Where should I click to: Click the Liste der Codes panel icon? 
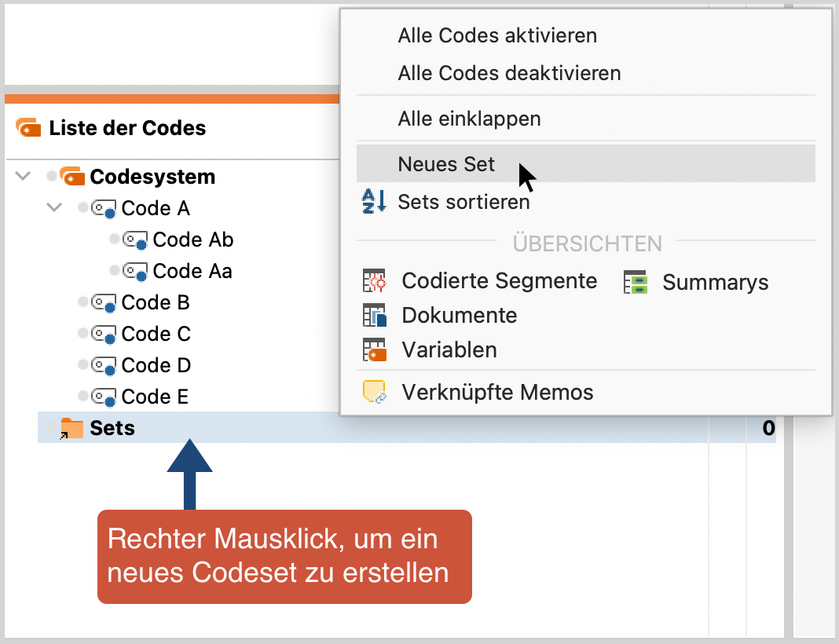click(28, 128)
